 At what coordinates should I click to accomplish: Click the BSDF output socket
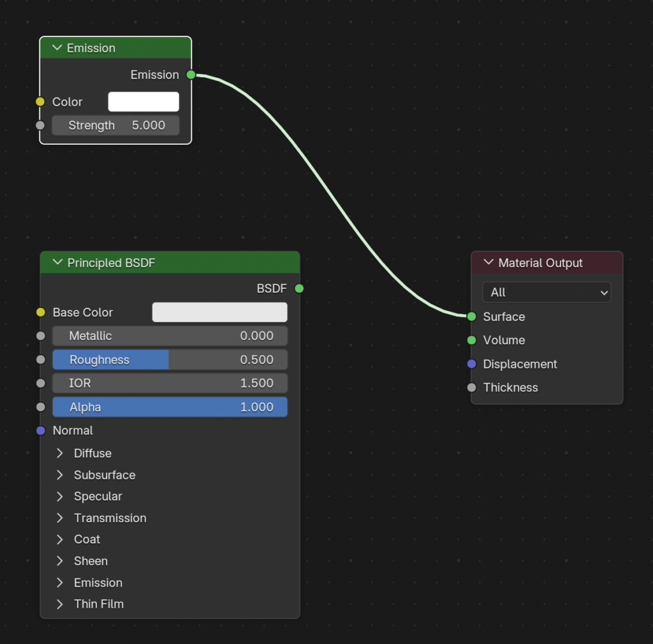[299, 289]
